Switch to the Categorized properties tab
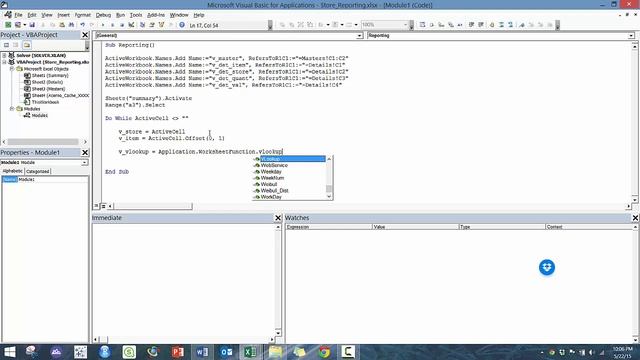640x360 pixels. click(x=38, y=171)
